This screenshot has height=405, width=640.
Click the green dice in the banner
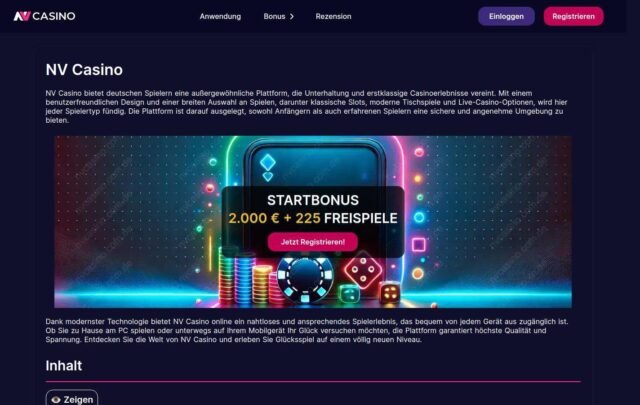coord(349,293)
